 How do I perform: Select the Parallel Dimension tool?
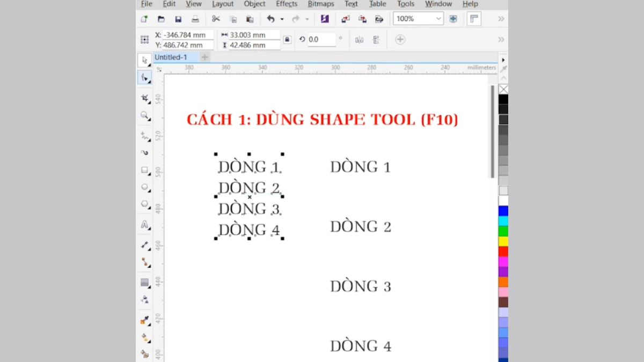pos(144,245)
